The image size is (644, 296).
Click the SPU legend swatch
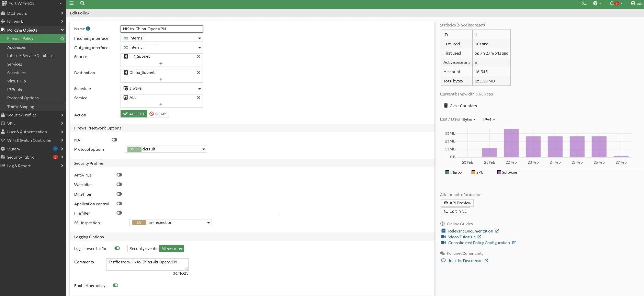pyautogui.click(x=473, y=172)
